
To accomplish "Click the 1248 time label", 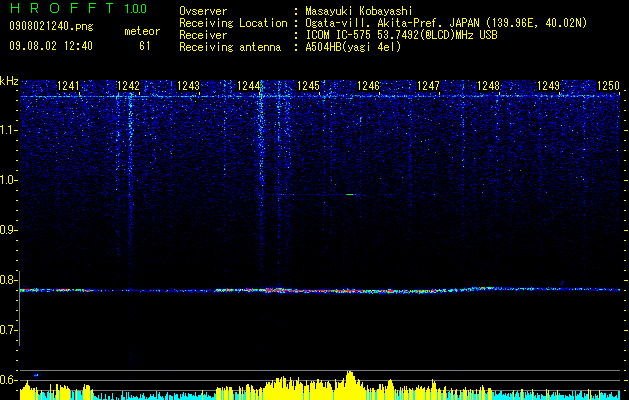I will [x=488, y=86].
